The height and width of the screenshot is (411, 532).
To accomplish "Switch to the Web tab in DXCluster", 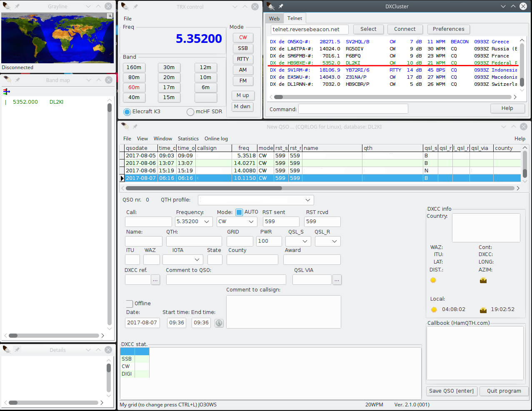I will [274, 19].
